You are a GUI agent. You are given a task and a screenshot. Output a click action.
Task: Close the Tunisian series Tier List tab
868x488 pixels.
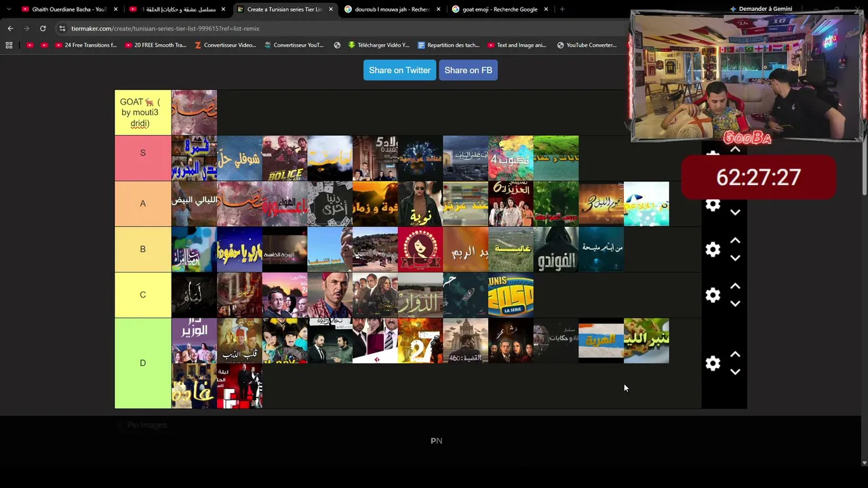[331, 9]
